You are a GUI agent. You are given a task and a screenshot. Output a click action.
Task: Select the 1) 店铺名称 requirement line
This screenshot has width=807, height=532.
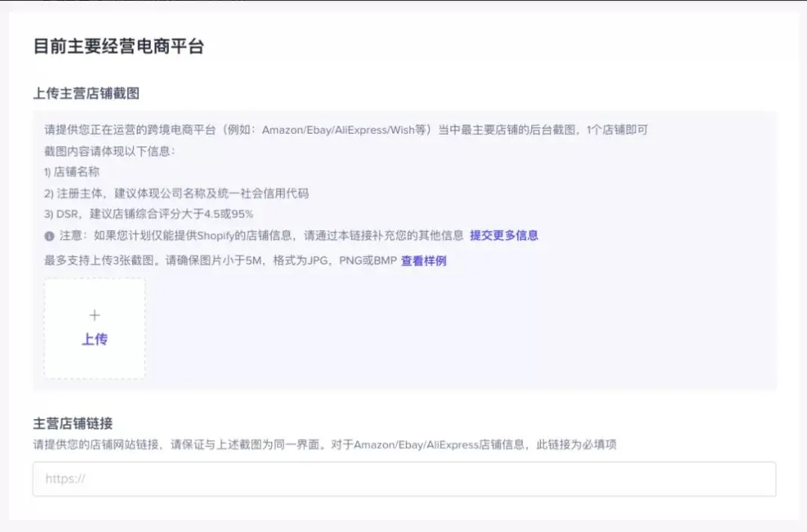click(72, 172)
